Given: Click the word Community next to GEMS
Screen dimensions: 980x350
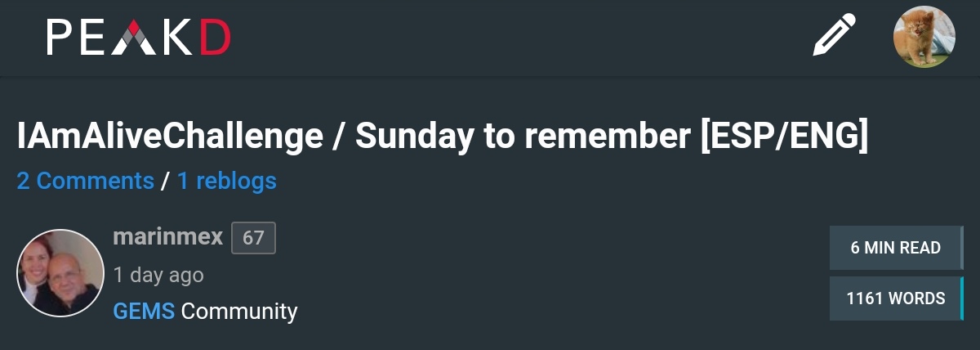Looking at the screenshot, I should [x=239, y=312].
